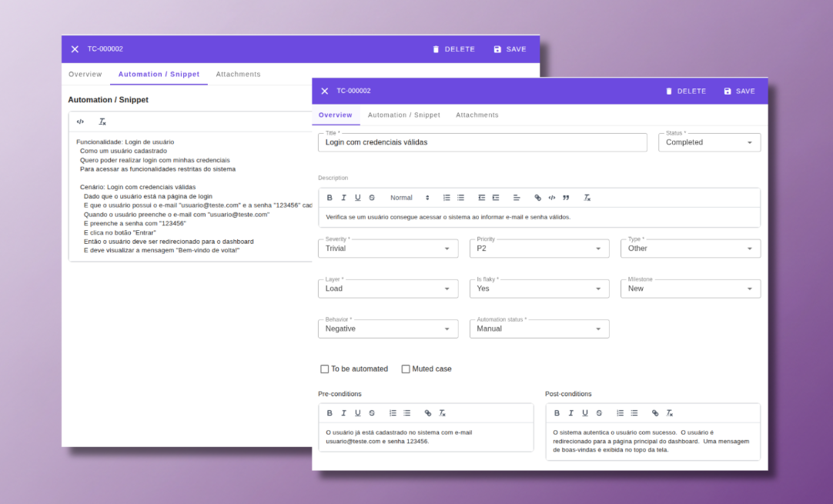
Task: Switch to the Attachments tab
Action: [x=477, y=115]
